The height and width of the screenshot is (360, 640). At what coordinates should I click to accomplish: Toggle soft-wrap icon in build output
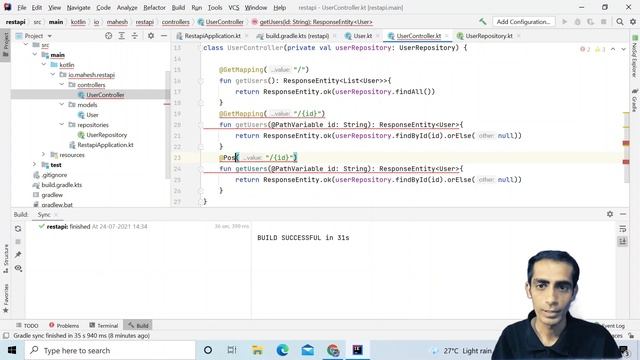tap(622, 229)
